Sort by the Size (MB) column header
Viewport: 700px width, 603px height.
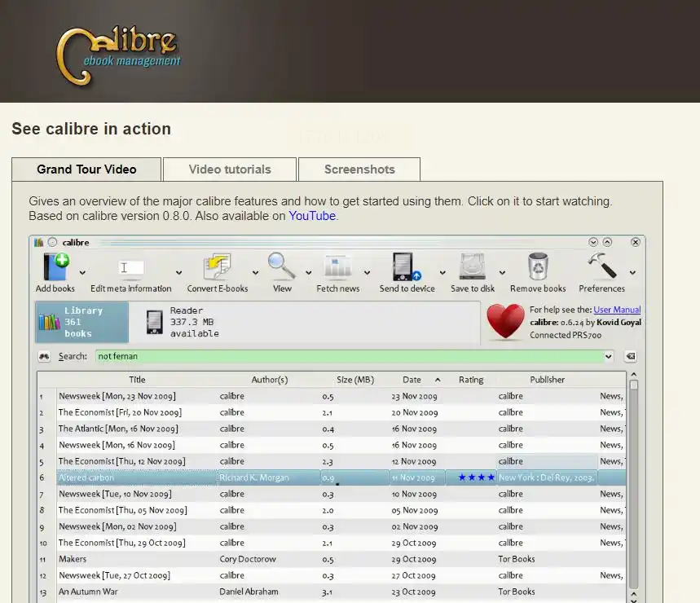coord(355,380)
